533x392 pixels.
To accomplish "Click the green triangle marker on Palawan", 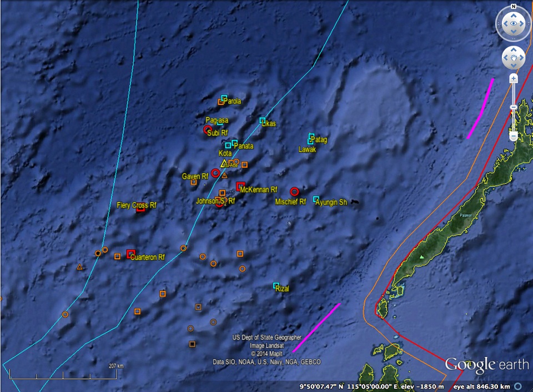I will coord(422,257).
